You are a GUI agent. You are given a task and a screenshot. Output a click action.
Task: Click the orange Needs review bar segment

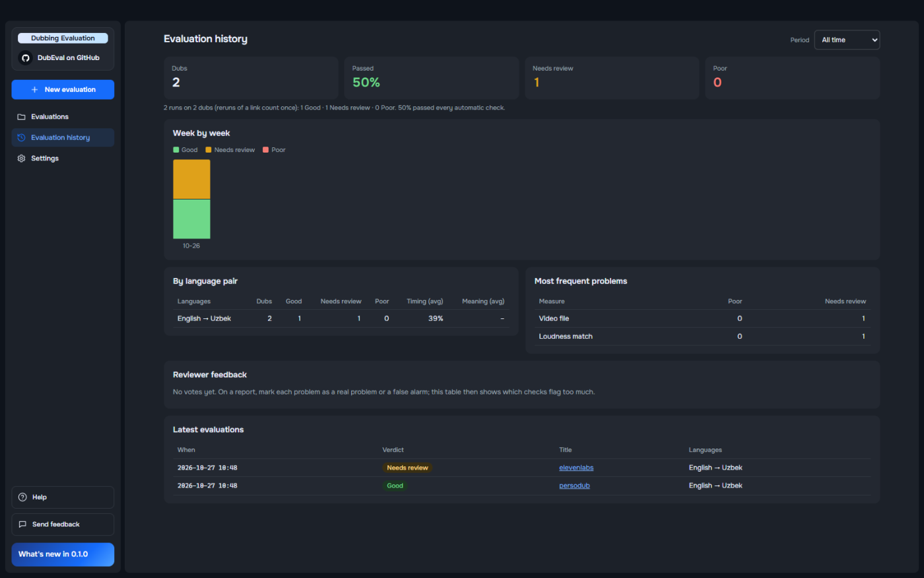191,179
